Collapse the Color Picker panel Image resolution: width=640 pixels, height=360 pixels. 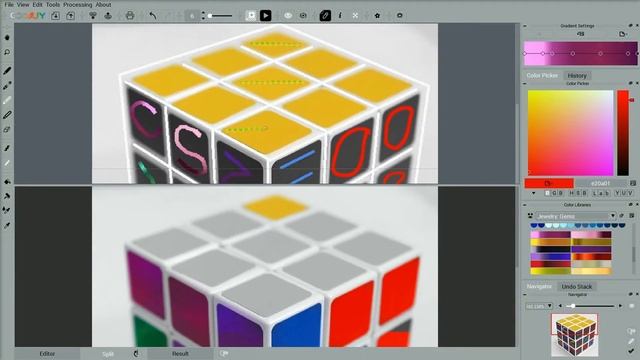click(524, 84)
